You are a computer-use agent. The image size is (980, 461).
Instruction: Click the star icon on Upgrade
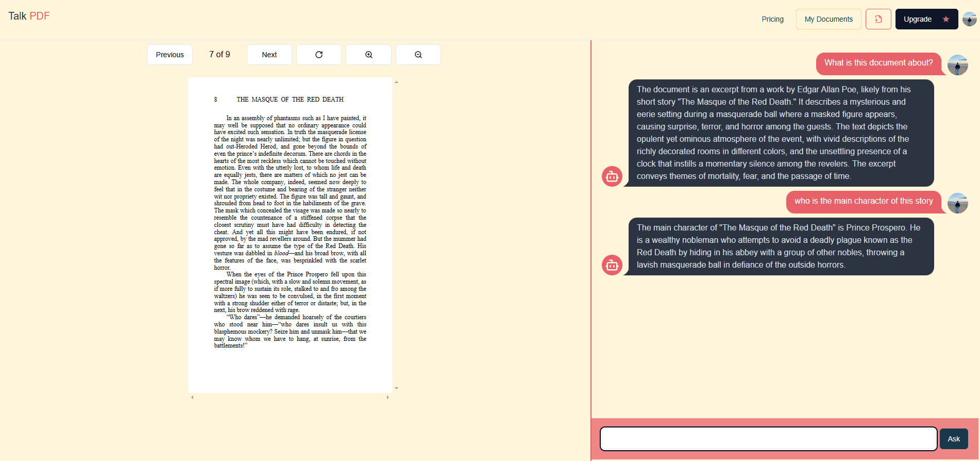[x=946, y=19]
